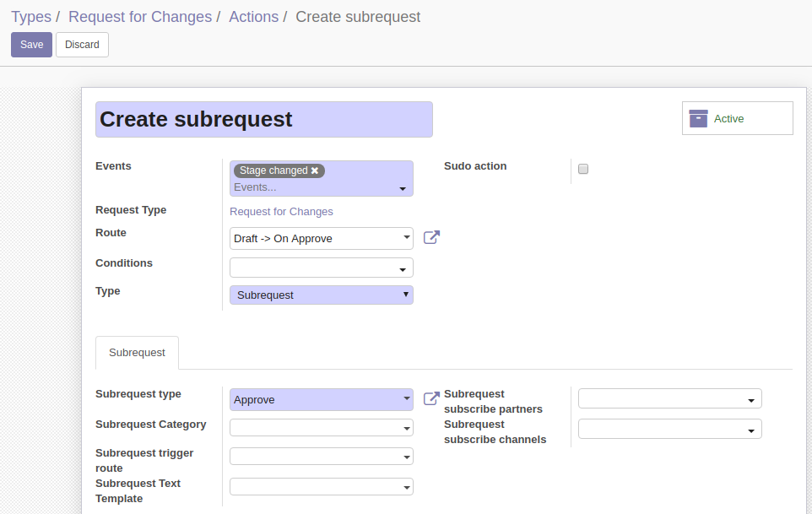Open the Type selector showing Subrequest
The image size is (812, 514).
coord(321,295)
